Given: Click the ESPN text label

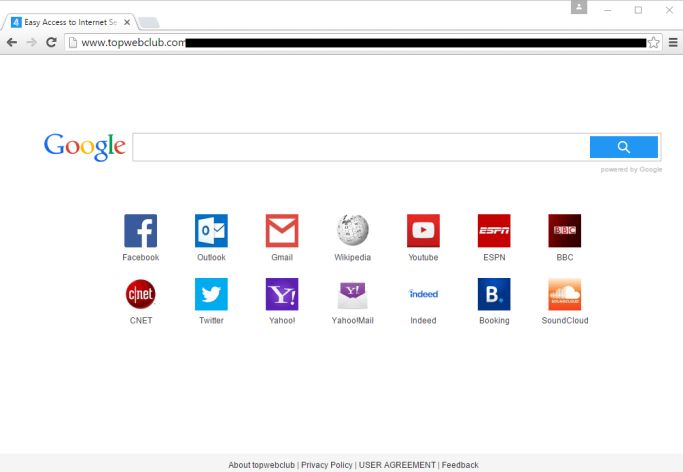Looking at the screenshot, I should [x=494, y=257].
